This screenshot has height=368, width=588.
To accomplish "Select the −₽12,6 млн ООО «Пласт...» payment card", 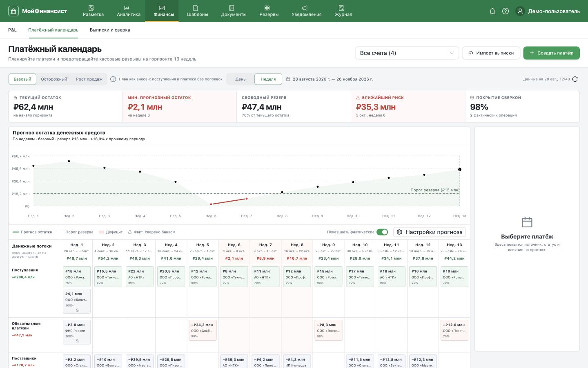I will point(454,330).
